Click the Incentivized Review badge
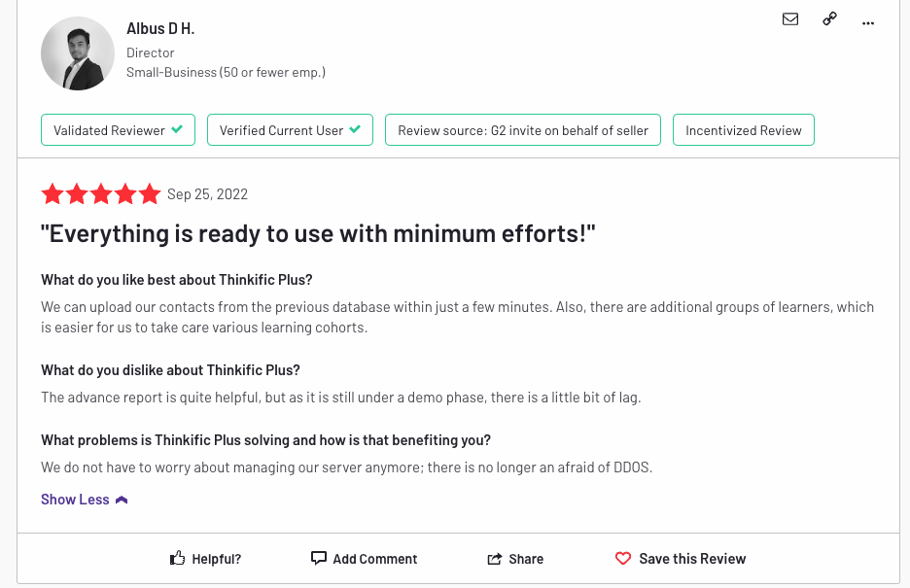This screenshot has width=910, height=588. coord(744,130)
